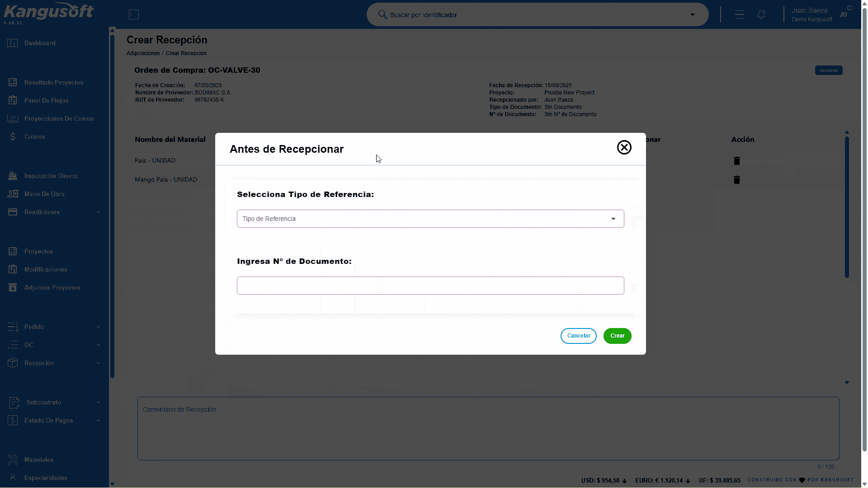Open the hamburger menu icon

click(x=740, y=14)
